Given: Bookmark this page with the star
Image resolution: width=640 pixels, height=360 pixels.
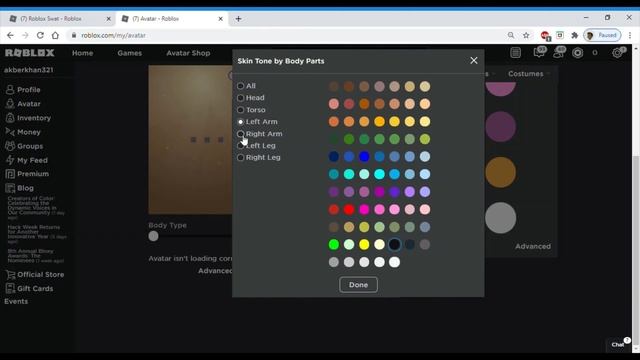Looking at the screenshot, I should [x=526, y=36].
